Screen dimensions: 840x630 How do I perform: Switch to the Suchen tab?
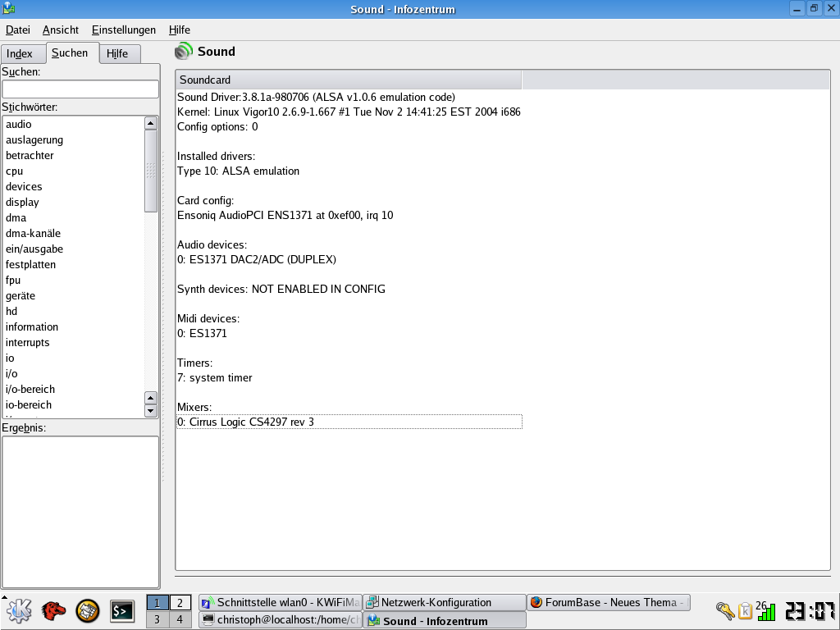tap(72, 53)
